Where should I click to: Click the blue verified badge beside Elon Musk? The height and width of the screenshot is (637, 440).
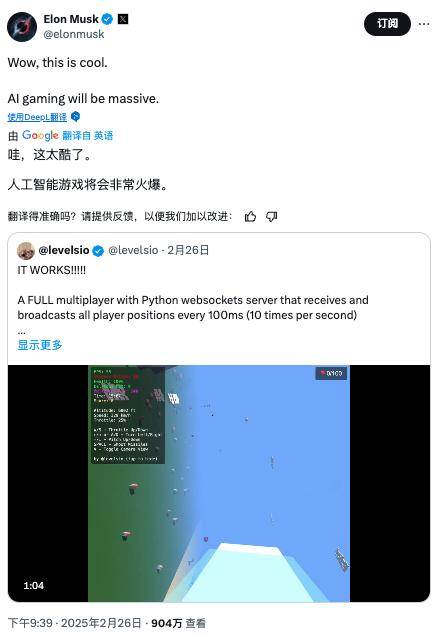pos(107,19)
